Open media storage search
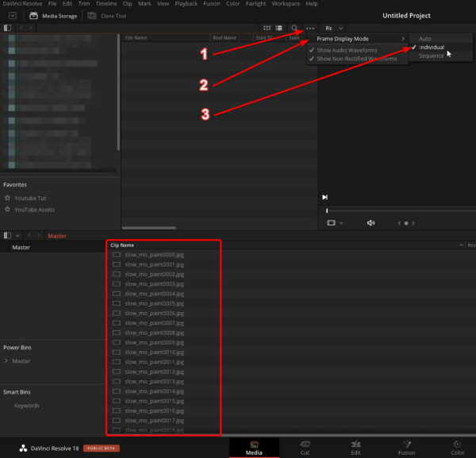Screen dimensions: 476x458 [294, 28]
